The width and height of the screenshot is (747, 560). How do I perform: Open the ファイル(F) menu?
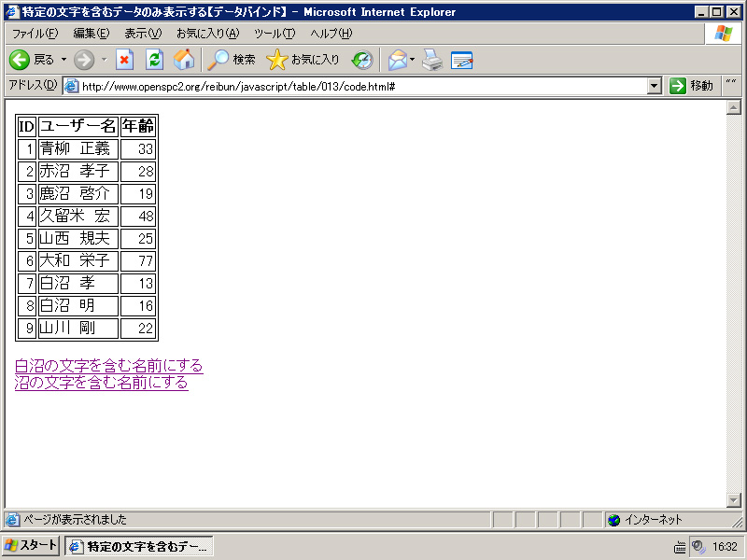pos(35,34)
